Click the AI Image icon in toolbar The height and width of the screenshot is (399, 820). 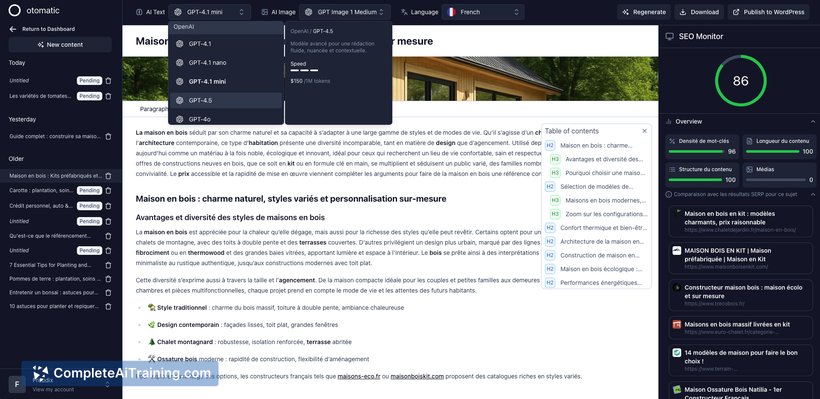click(265, 12)
